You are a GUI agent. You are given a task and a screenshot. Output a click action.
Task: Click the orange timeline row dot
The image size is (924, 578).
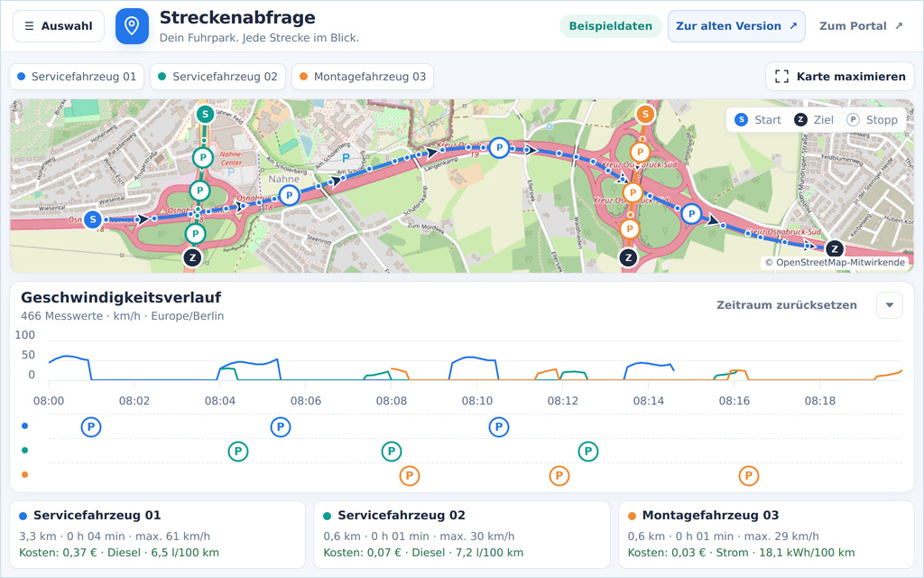click(x=24, y=474)
